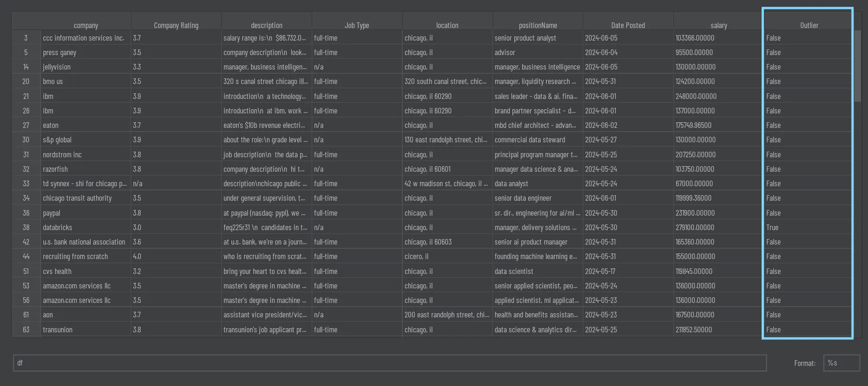
Task: Click the 'df' expression input field
Action: (x=390, y=363)
